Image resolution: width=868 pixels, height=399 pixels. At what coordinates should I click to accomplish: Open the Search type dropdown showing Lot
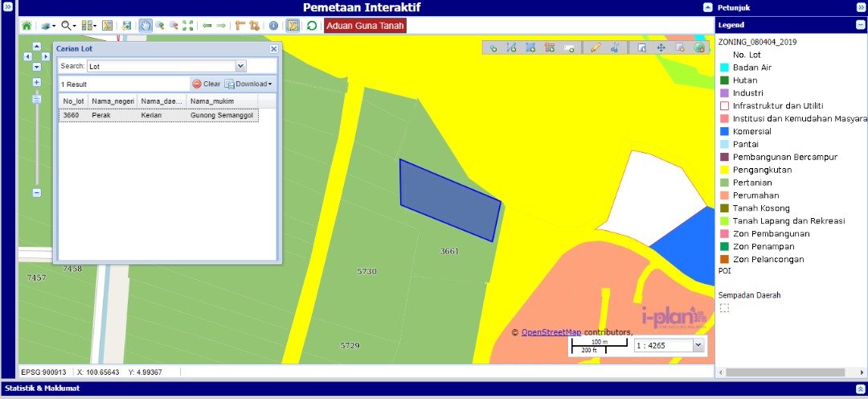[x=240, y=66]
